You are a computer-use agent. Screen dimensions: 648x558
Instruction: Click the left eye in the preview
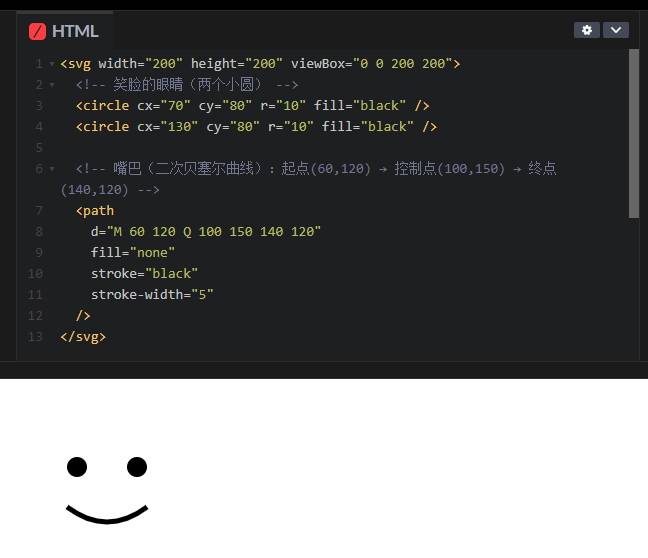point(77,467)
